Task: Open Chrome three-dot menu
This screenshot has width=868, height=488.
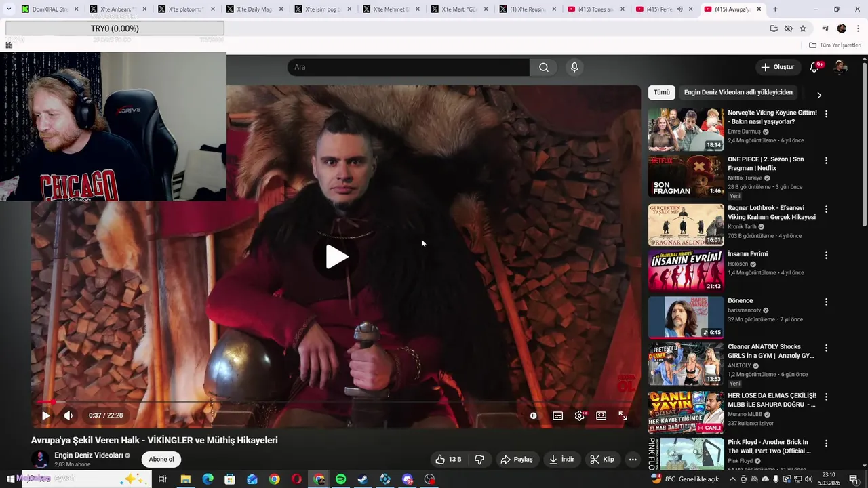Action: point(858,28)
